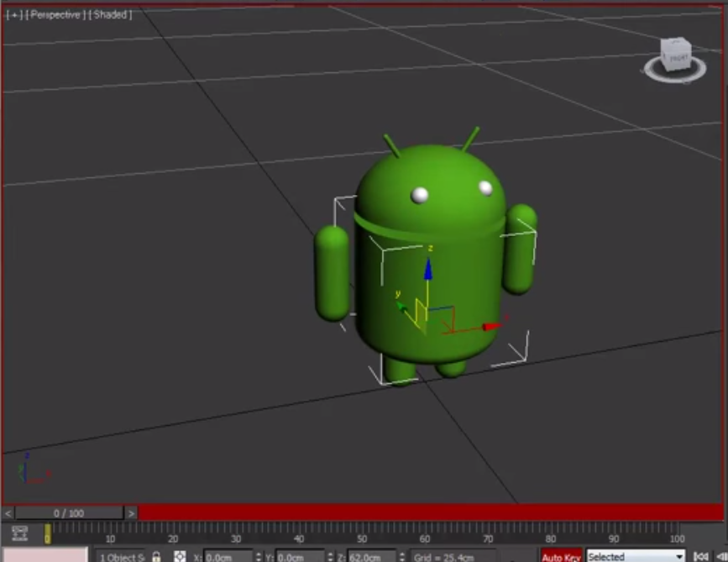This screenshot has width=728, height=562.
Task: Toggle absolute/offset transform type-in mode icon
Action: pyautogui.click(x=180, y=556)
